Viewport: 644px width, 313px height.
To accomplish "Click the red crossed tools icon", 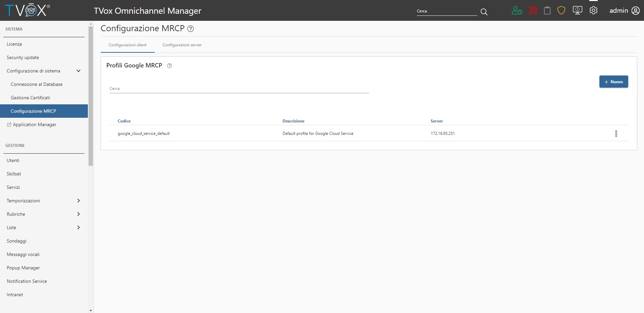I will [533, 10].
